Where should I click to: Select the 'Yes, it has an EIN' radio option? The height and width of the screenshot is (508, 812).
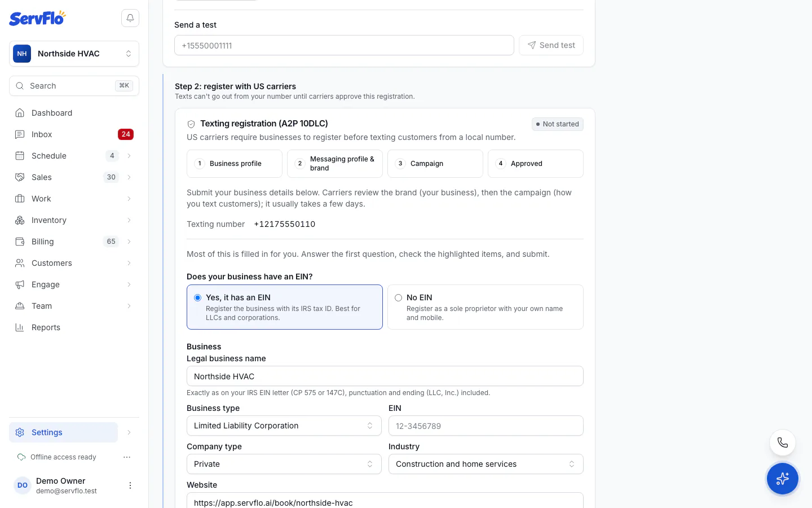[x=198, y=297]
